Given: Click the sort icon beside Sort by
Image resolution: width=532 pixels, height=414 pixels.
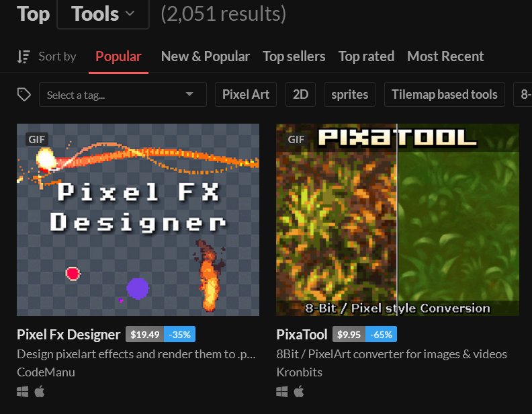Looking at the screenshot, I should click(x=24, y=56).
